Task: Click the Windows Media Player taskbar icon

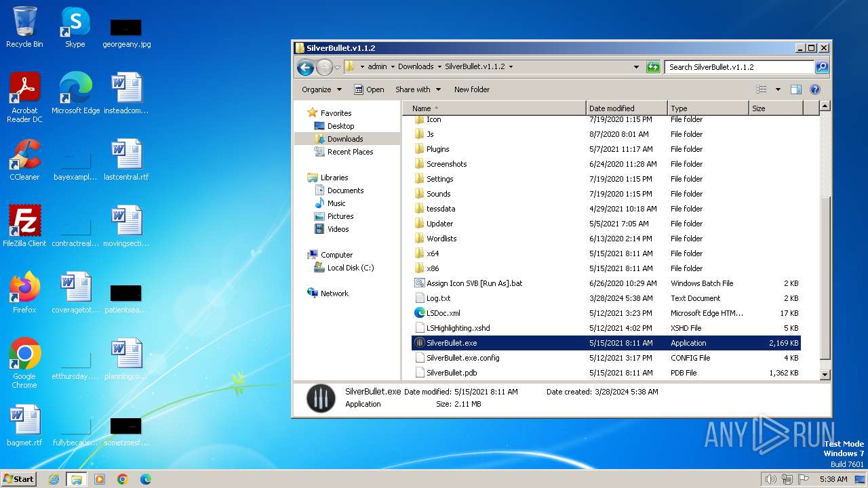Action: (100, 479)
